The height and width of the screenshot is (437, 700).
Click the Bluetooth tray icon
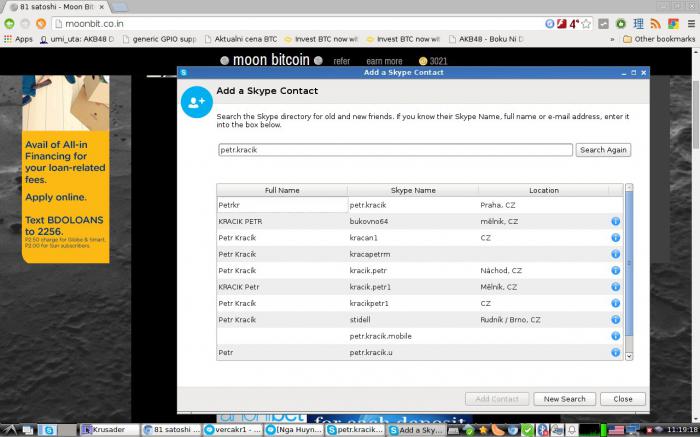[x=542, y=430]
